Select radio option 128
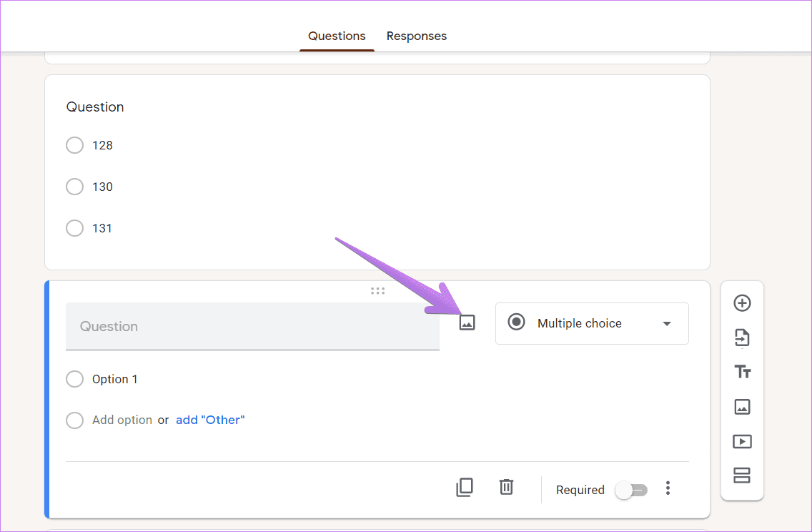The image size is (812, 532). tap(74, 145)
